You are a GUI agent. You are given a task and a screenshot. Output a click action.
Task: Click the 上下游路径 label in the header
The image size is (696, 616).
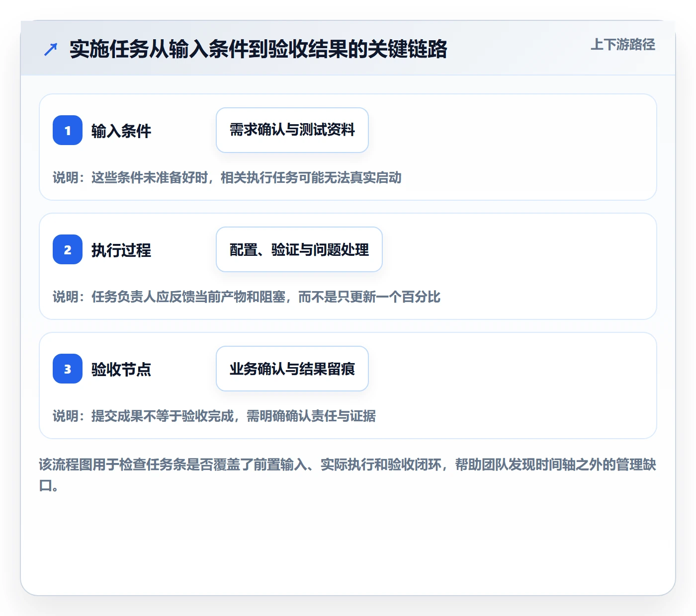[x=623, y=45]
